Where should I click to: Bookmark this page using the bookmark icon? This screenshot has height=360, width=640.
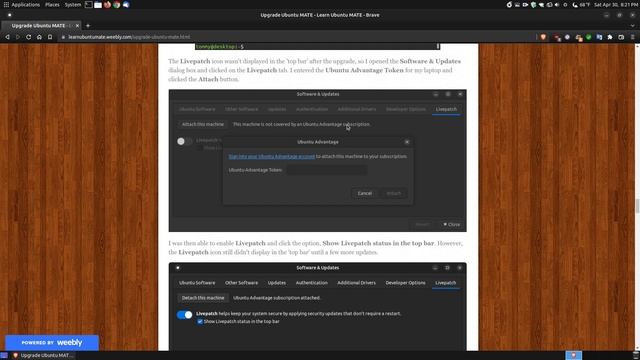click(50, 37)
